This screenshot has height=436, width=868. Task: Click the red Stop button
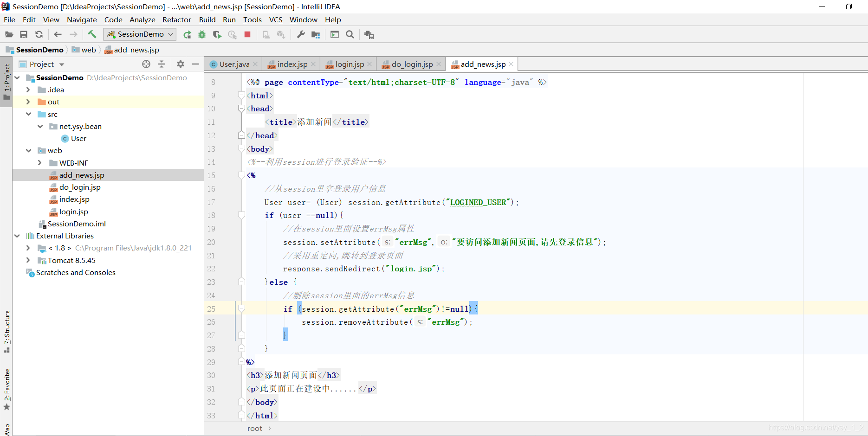point(247,34)
